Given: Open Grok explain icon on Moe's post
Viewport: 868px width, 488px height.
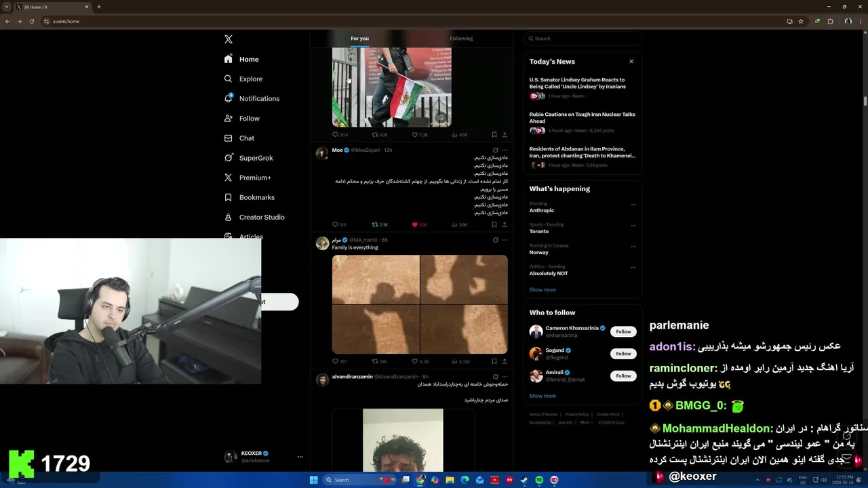Looking at the screenshot, I should click(496, 150).
